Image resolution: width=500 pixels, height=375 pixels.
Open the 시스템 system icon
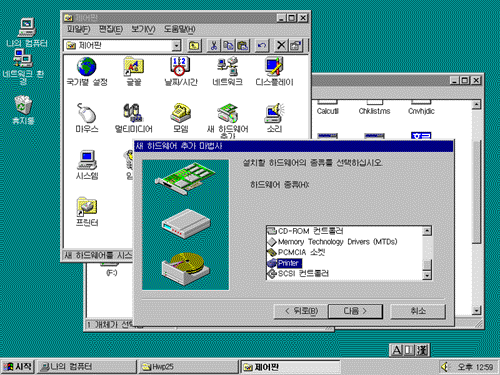click(x=87, y=165)
